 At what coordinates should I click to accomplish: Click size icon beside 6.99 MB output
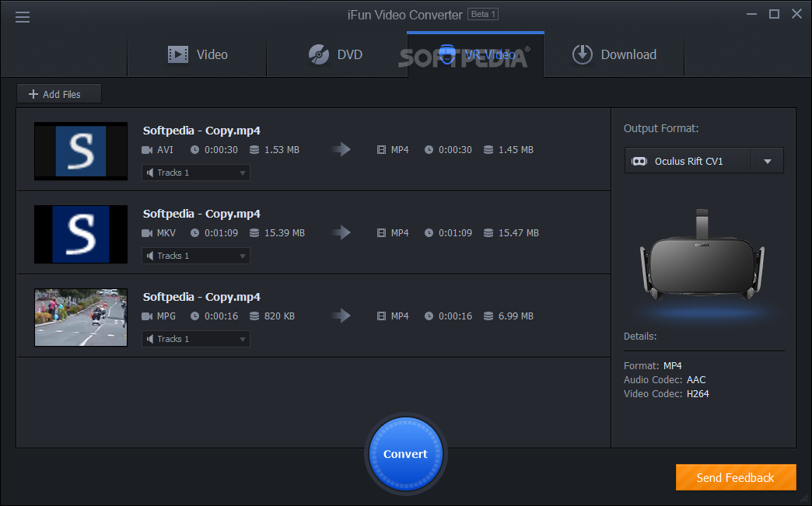pos(488,316)
